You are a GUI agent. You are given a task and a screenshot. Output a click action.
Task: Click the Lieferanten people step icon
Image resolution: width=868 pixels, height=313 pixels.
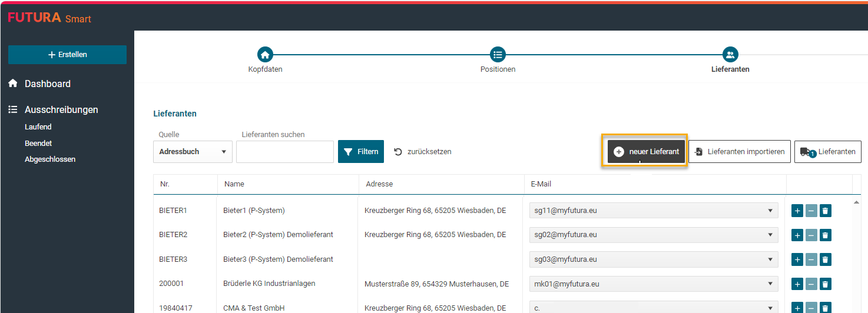coord(730,55)
